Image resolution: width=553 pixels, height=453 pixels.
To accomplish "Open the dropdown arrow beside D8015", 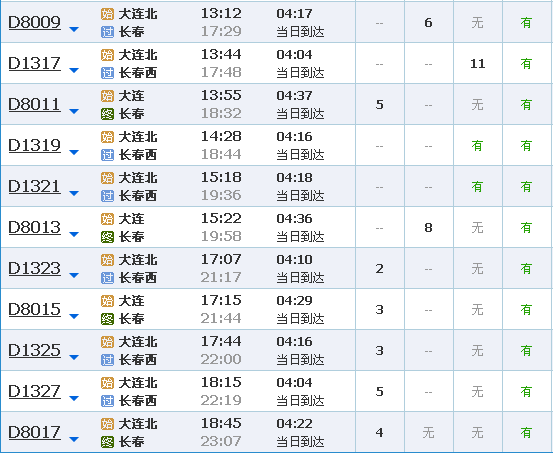I will pyautogui.click(x=74, y=316).
